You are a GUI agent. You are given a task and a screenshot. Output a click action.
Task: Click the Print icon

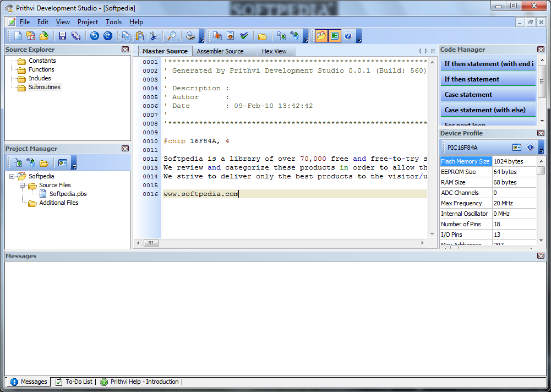click(190, 36)
